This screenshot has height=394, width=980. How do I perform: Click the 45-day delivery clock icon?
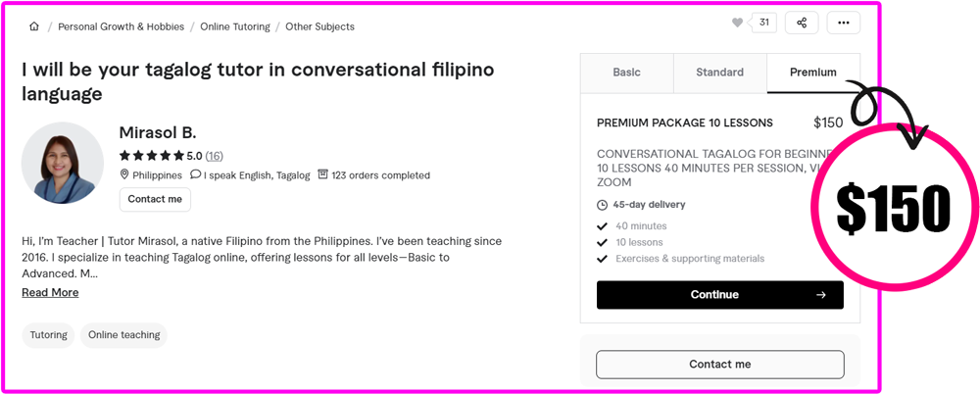pyautogui.click(x=603, y=205)
